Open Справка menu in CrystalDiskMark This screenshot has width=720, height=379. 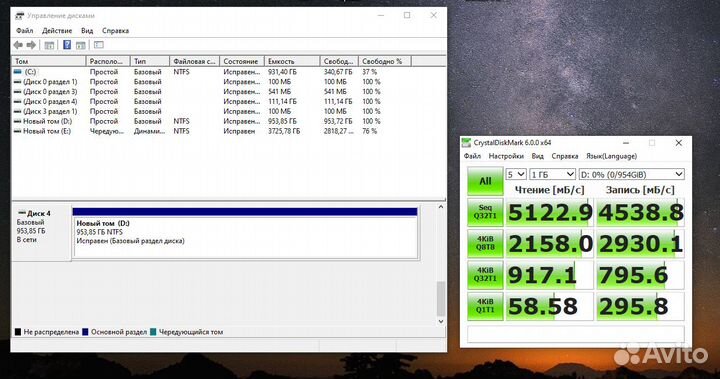[565, 156]
